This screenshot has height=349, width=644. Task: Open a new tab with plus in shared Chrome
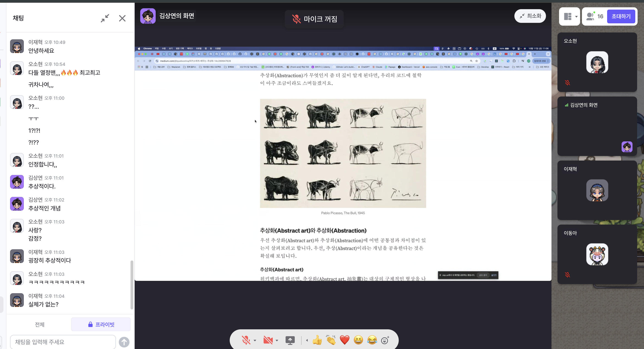click(535, 54)
